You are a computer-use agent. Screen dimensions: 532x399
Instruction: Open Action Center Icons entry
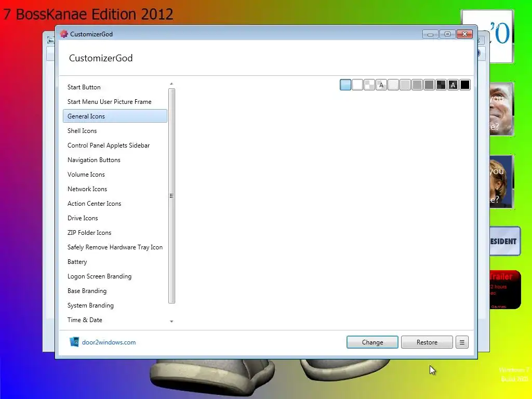[115, 204]
